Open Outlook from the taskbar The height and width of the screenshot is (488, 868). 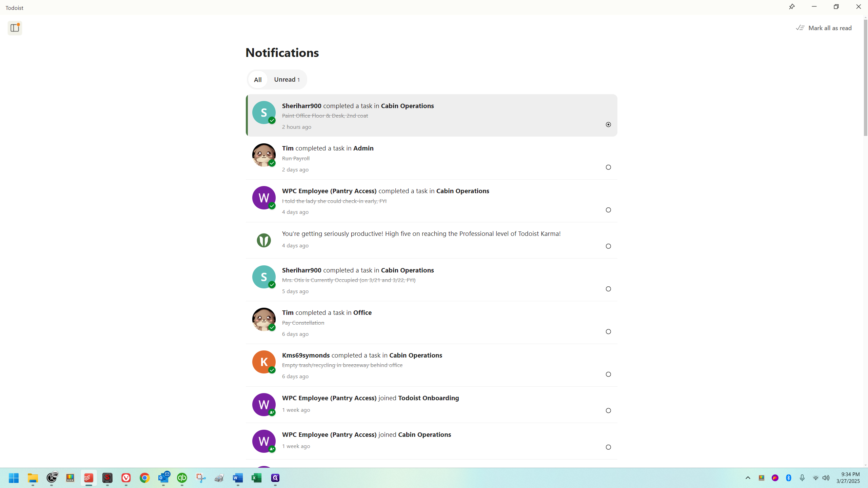tap(163, 478)
